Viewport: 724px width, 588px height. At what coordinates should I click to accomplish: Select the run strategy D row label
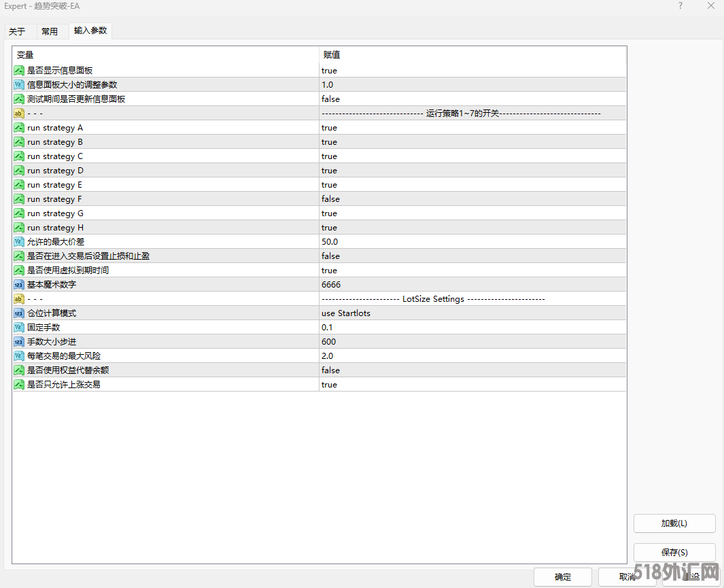(56, 171)
